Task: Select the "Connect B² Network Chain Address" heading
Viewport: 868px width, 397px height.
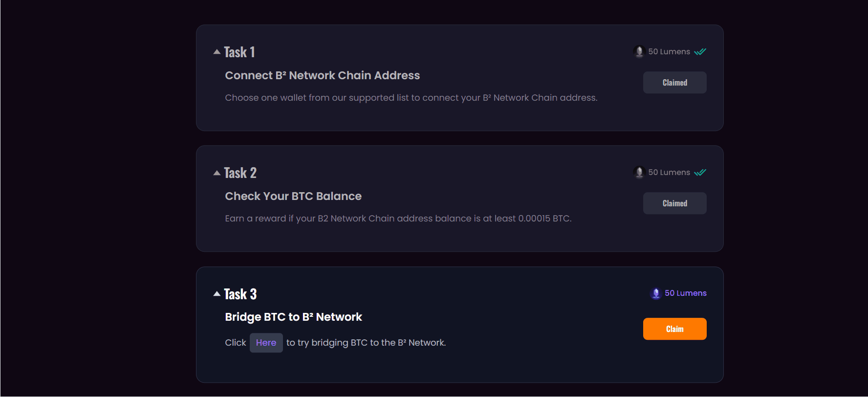Action: (322, 75)
